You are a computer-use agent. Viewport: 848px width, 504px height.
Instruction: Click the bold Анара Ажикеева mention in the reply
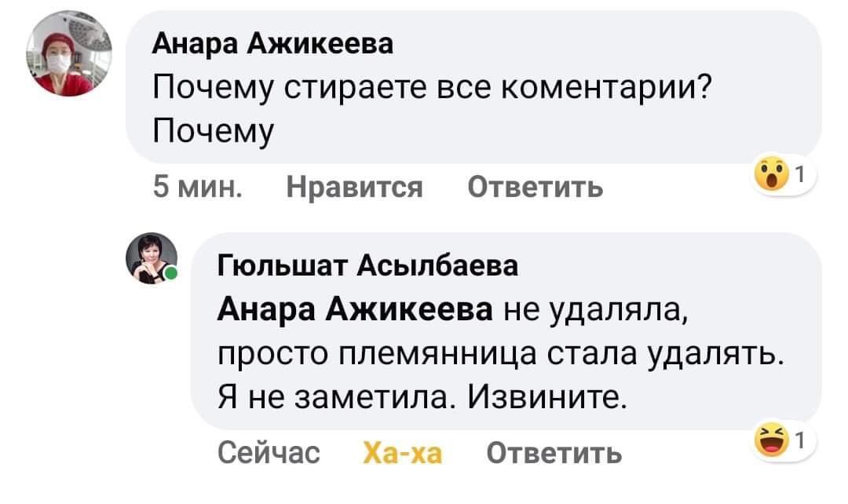click(x=355, y=307)
